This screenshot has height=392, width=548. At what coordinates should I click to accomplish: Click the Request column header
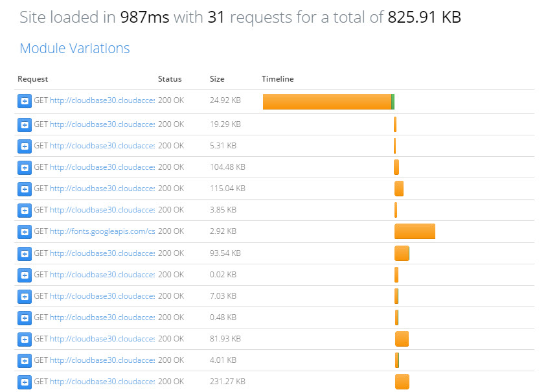tap(33, 79)
